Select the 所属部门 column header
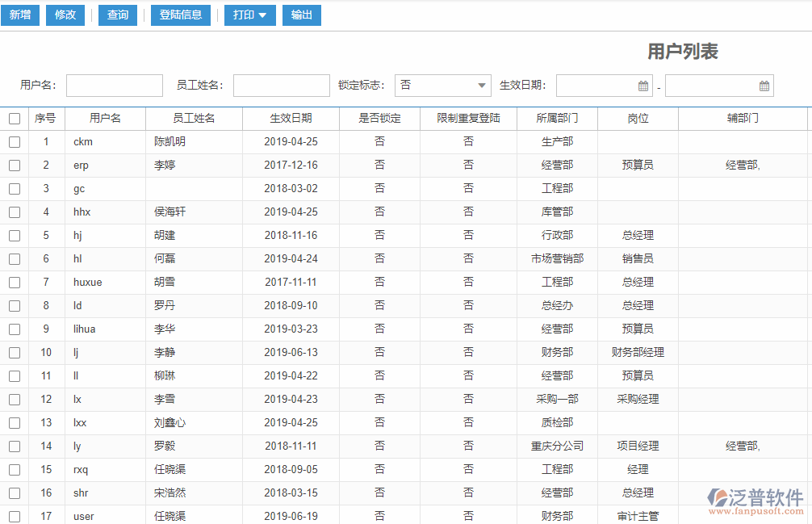812x524 pixels. [556, 118]
